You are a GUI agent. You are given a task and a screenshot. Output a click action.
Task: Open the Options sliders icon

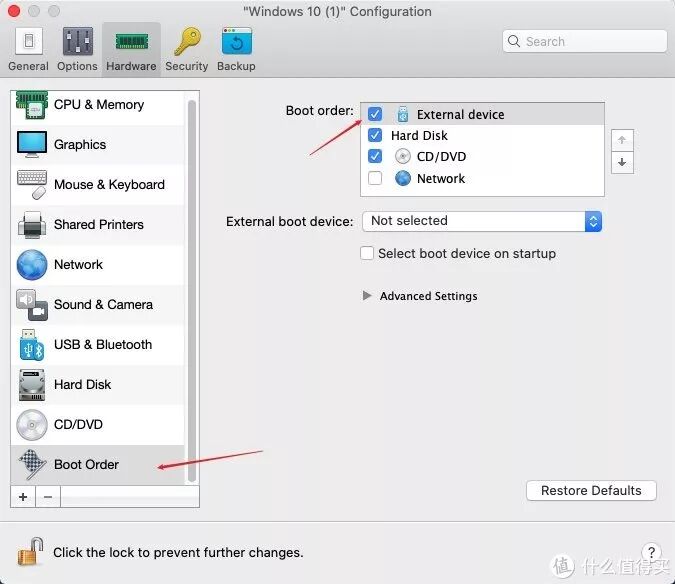pyautogui.click(x=77, y=41)
